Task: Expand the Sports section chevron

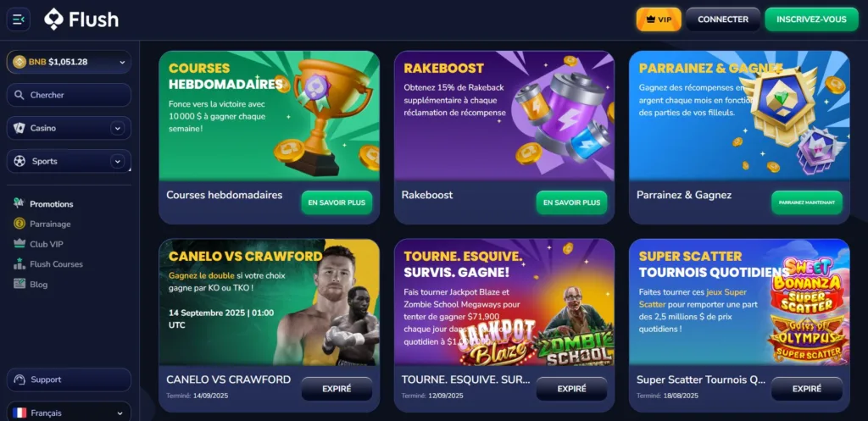Action: tap(117, 162)
